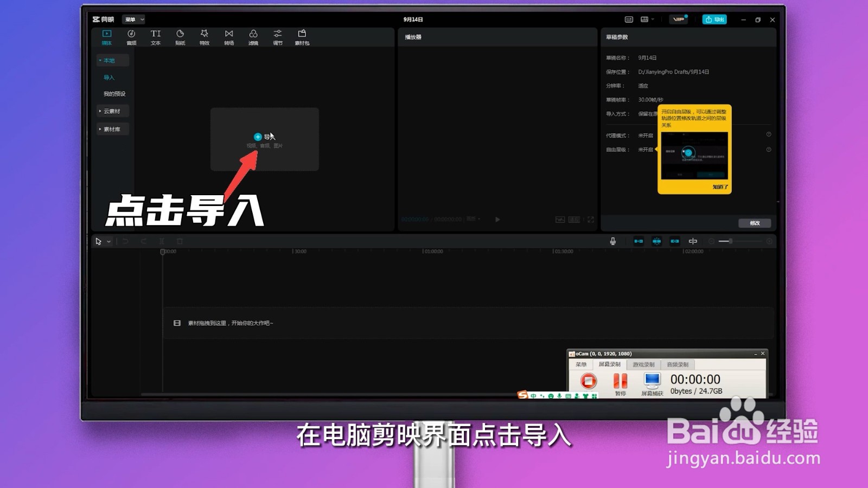This screenshot has height=488, width=868.
Task: Click the undo icon in timeline toolbar
Action: point(125,241)
